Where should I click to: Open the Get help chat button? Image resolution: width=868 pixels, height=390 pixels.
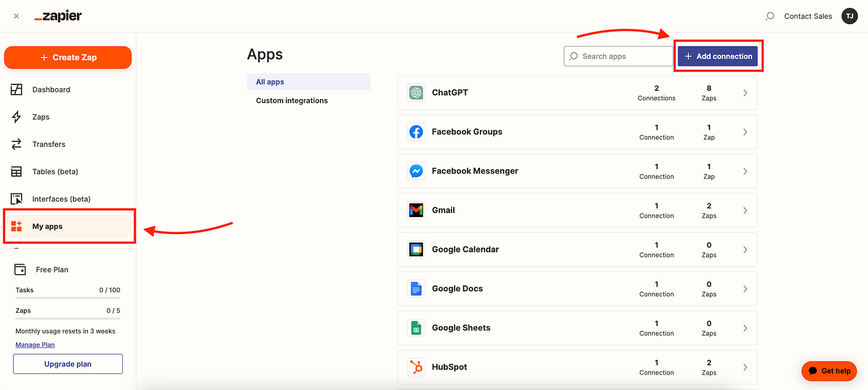829,371
